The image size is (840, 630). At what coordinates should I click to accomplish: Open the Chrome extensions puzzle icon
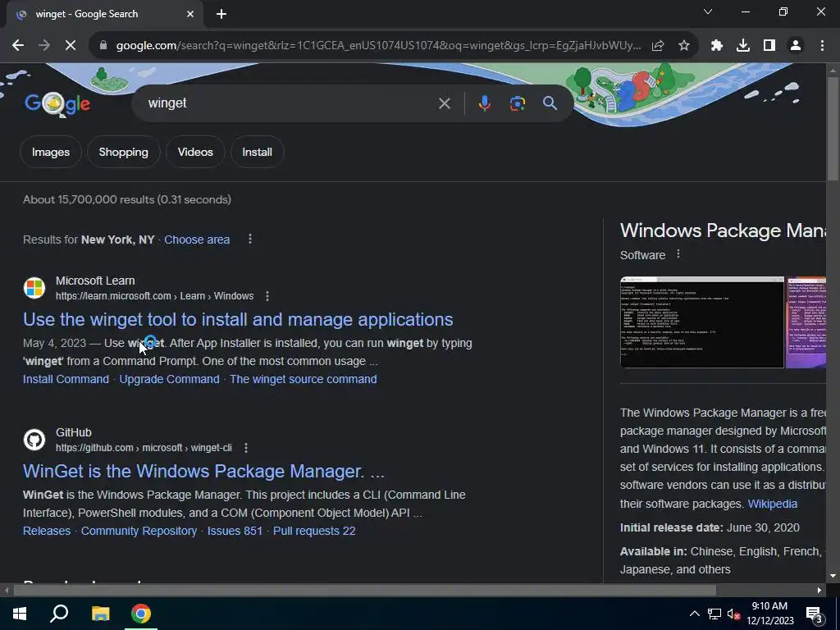point(717,46)
